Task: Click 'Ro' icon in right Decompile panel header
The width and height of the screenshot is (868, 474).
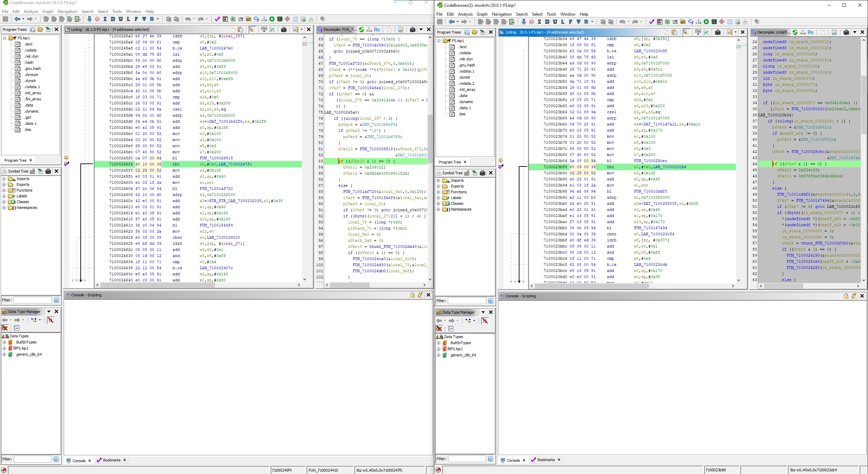Action: click(x=811, y=32)
